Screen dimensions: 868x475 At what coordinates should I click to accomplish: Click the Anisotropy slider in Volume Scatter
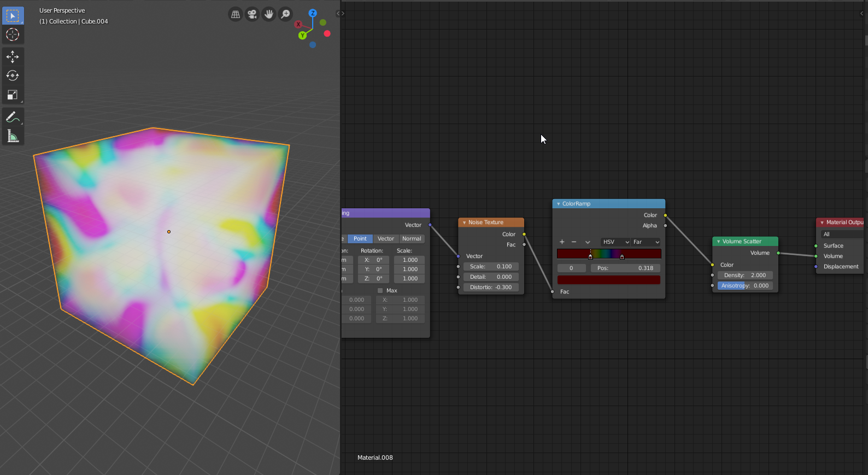[745, 285]
